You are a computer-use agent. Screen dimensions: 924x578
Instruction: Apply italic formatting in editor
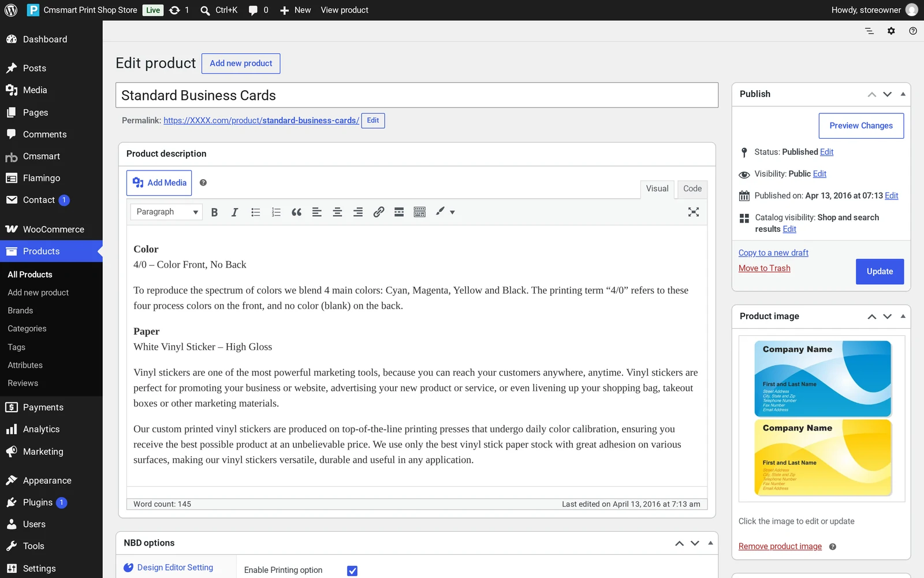click(234, 212)
